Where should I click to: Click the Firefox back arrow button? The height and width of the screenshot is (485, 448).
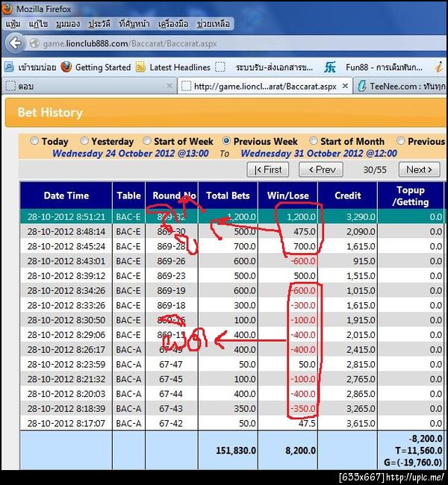[15, 43]
